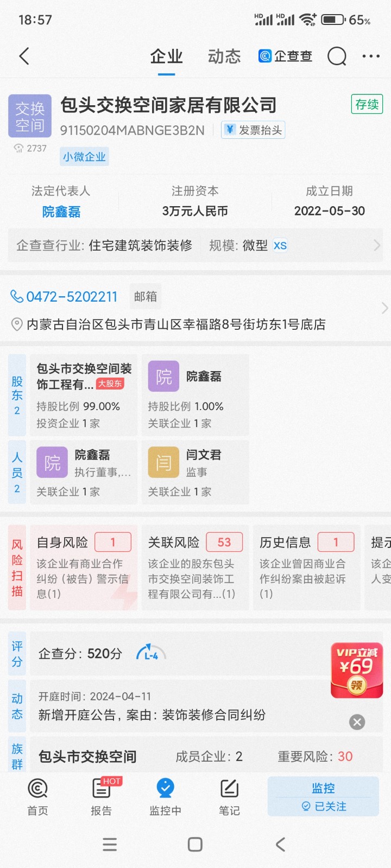
Task: Toggle the 已关注 follow status
Action: click(x=324, y=807)
